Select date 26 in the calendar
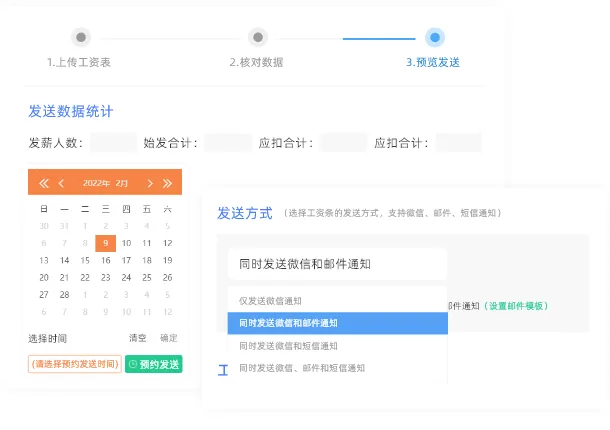610x430 pixels. click(167, 277)
